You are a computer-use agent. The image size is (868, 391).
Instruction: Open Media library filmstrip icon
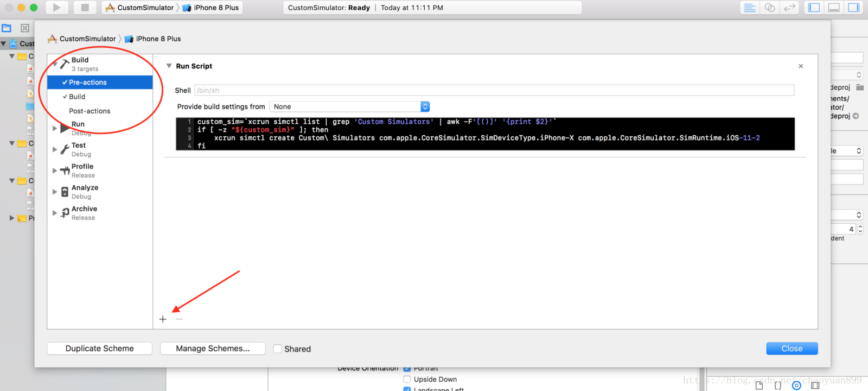(815, 386)
